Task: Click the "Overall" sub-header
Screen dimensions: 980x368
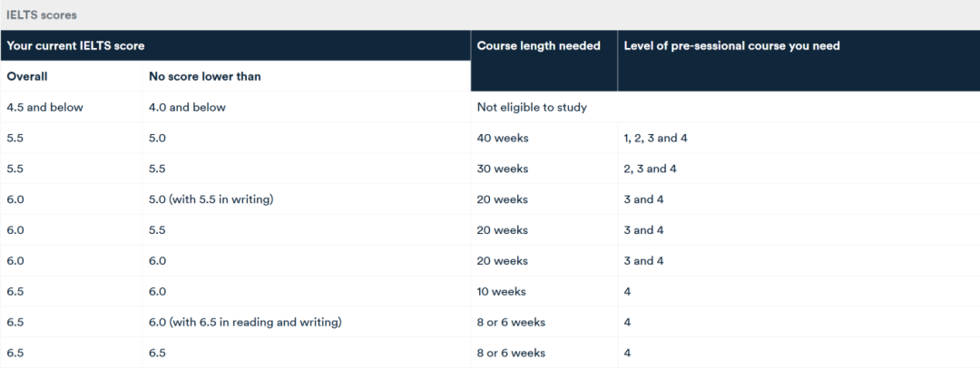Action: coord(27,76)
